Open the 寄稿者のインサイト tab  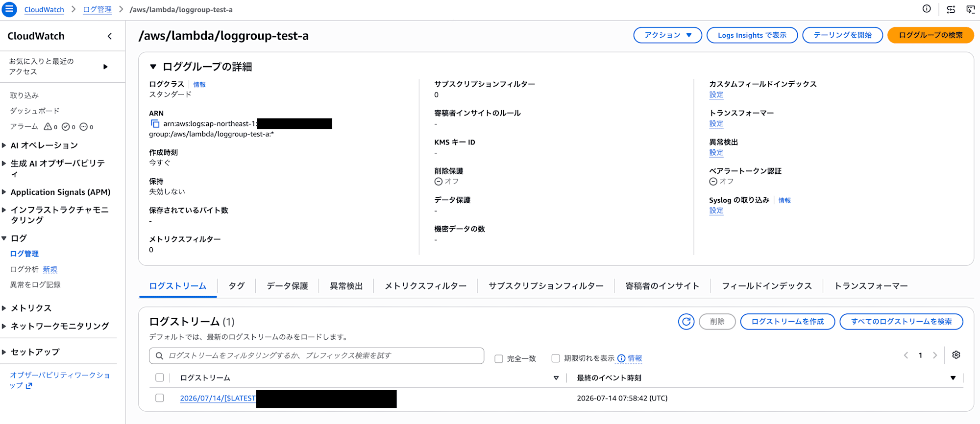click(x=662, y=286)
